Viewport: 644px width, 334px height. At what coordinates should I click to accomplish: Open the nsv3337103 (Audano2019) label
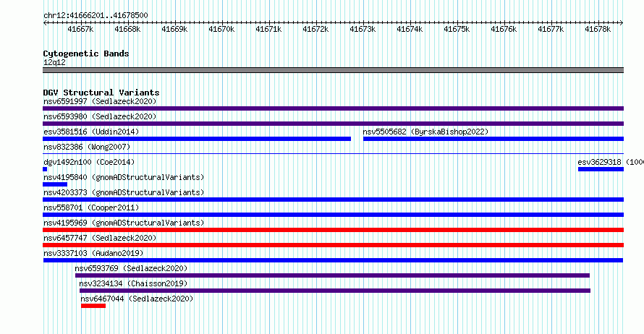[x=93, y=253]
